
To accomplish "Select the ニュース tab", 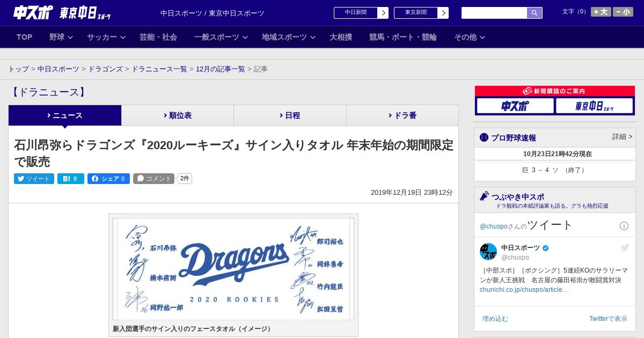I will coord(65,115).
